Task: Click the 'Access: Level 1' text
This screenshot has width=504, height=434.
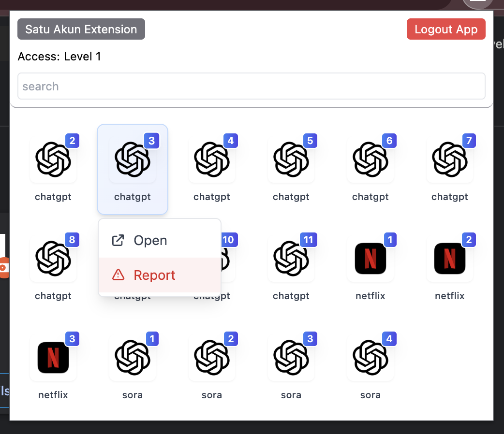Action: pyautogui.click(x=59, y=57)
